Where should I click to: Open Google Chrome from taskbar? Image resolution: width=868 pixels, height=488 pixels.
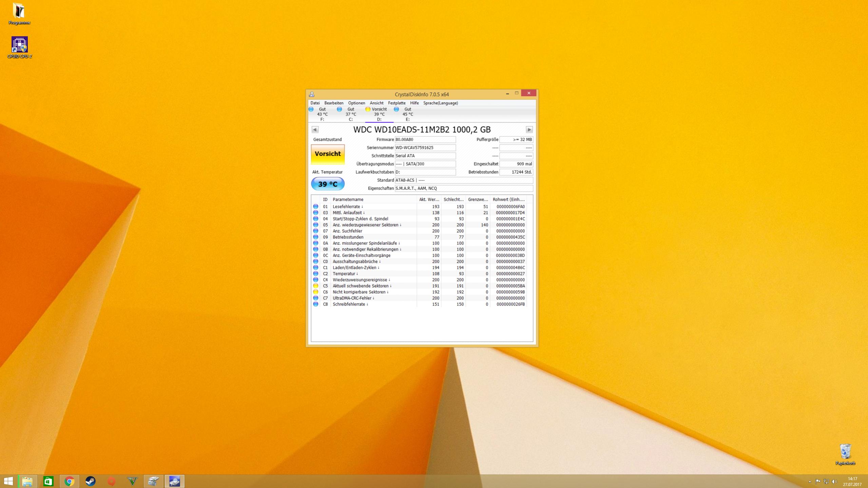(x=69, y=481)
